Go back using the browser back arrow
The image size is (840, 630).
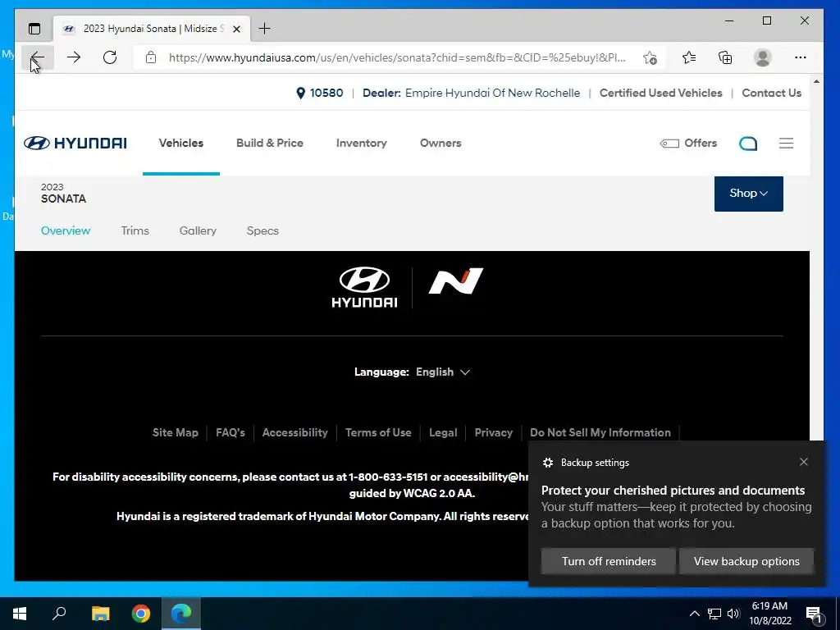(x=37, y=57)
